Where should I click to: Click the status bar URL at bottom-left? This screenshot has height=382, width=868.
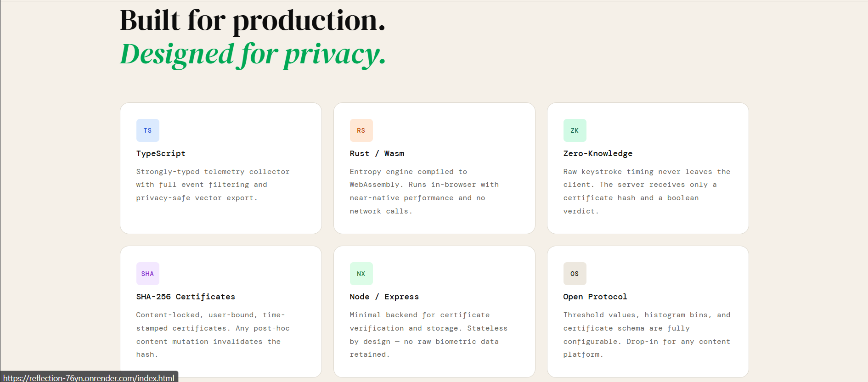[89, 377]
